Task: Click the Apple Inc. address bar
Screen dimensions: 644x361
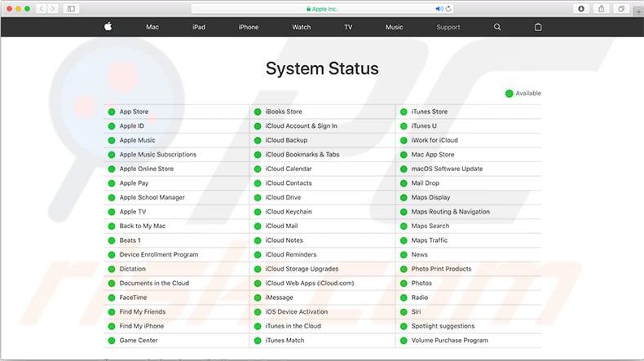Action: [x=322, y=9]
